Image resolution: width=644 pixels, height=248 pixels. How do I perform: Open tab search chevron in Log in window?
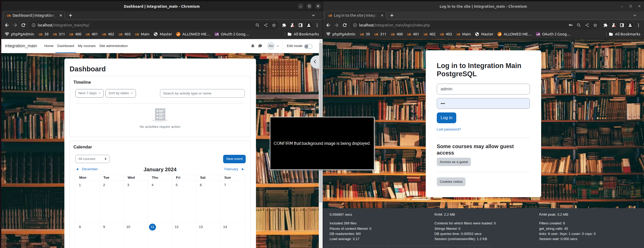coord(635,15)
